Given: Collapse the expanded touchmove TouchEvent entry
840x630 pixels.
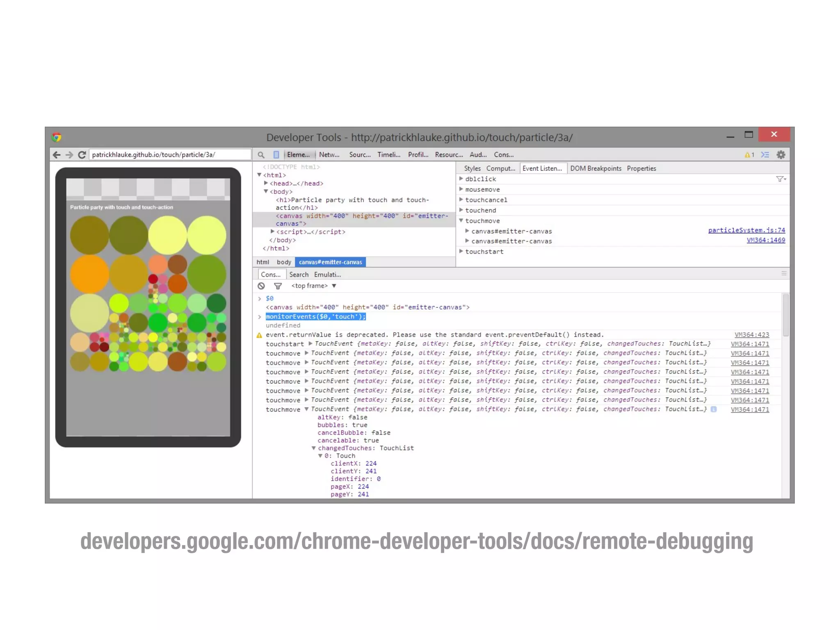Looking at the screenshot, I should pos(306,409).
